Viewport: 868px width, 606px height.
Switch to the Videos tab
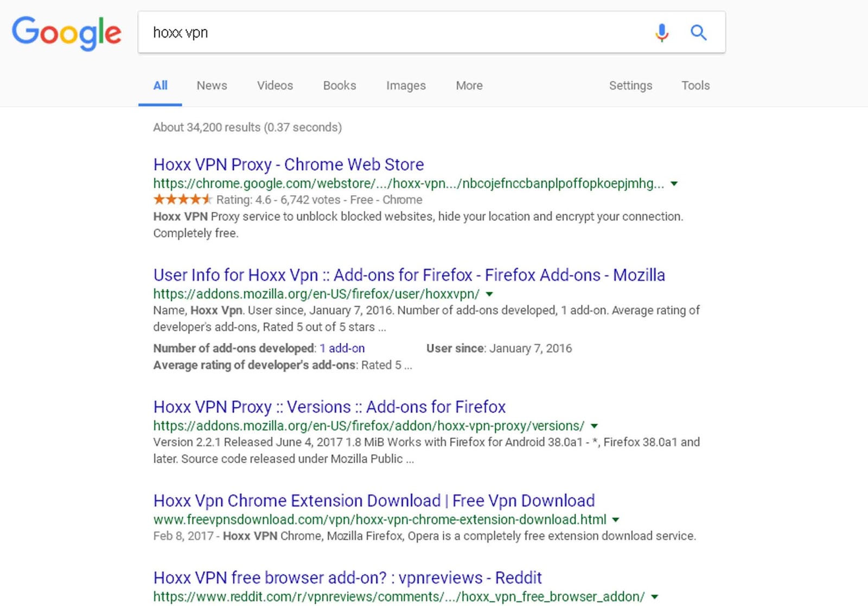pos(275,86)
